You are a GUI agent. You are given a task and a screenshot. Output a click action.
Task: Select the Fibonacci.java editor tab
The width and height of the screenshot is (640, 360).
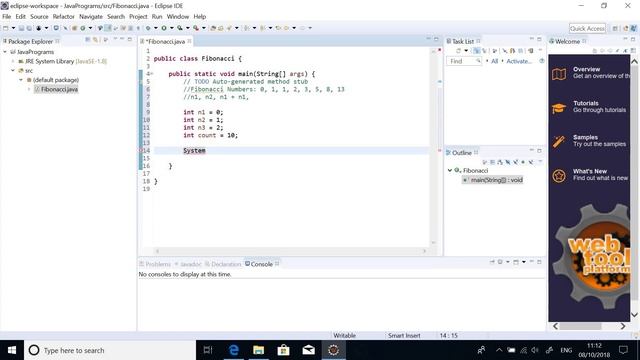[165, 42]
